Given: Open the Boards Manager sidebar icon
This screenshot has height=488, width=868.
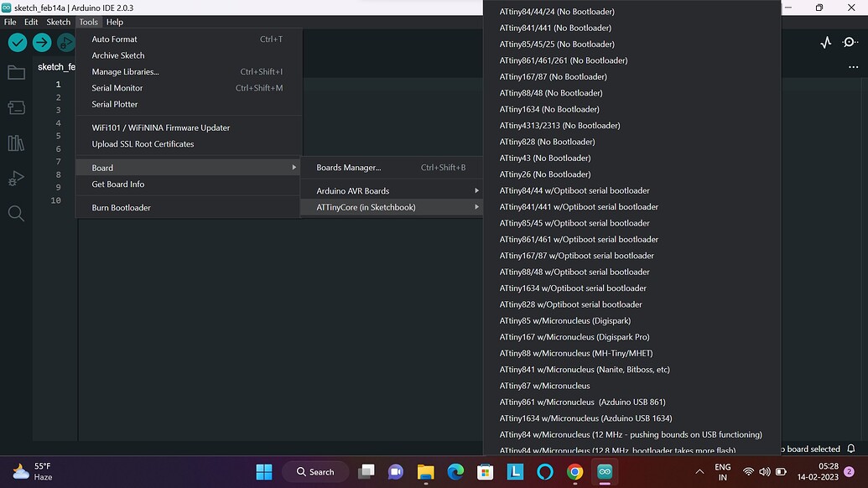Looking at the screenshot, I should point(16,107).
